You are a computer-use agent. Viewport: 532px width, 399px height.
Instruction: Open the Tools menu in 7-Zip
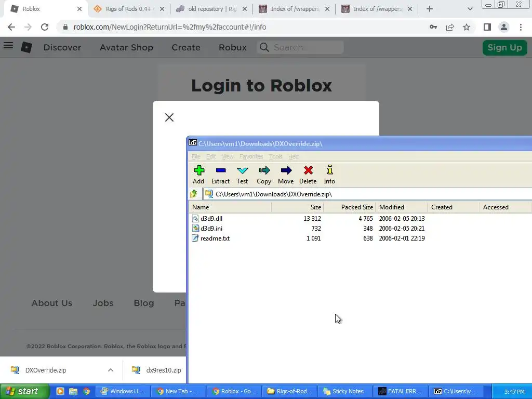point(275,156)
